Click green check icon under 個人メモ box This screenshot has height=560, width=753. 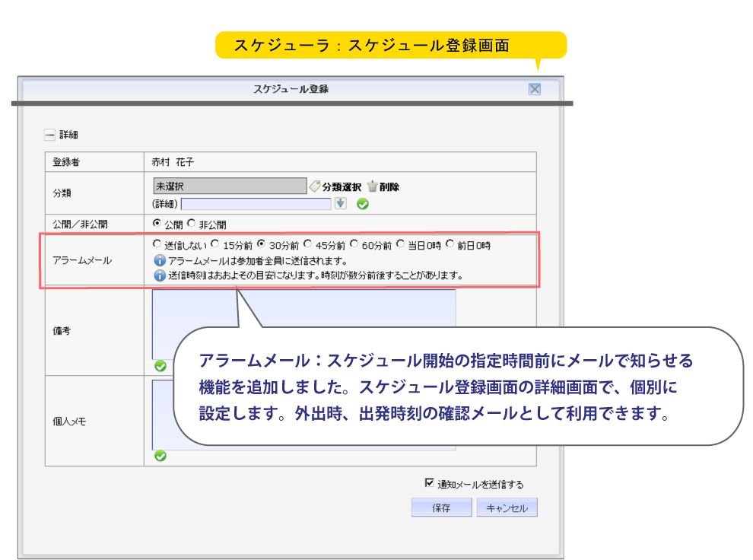[x=160, y=456]
